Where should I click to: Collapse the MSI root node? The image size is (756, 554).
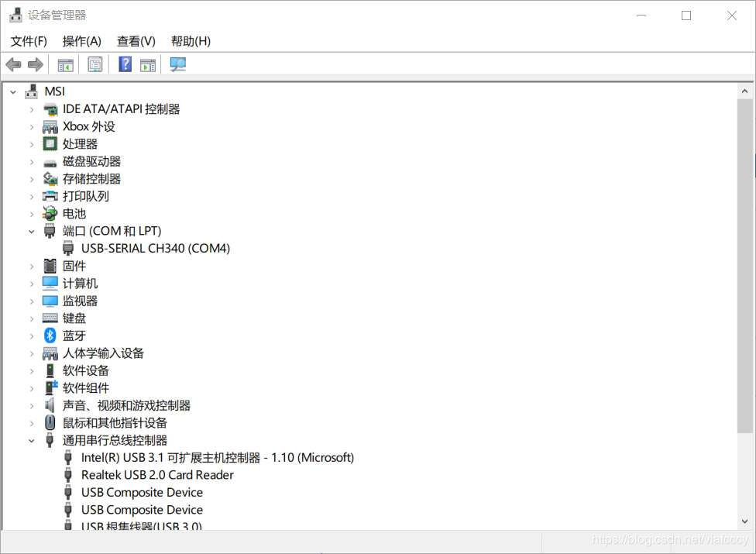[13, 91]
